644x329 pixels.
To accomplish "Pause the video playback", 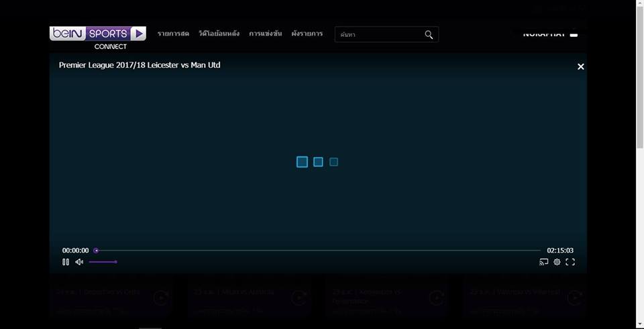I will tap(66, 262).
